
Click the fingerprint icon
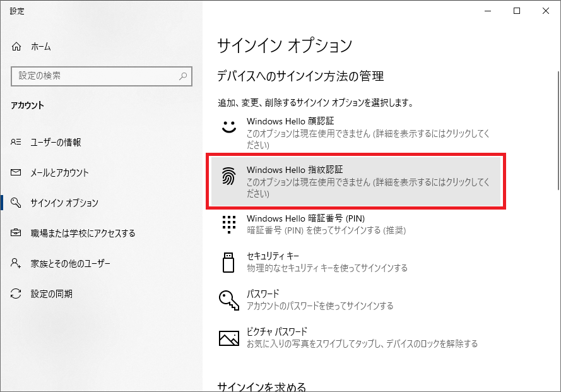click(228, 175)
